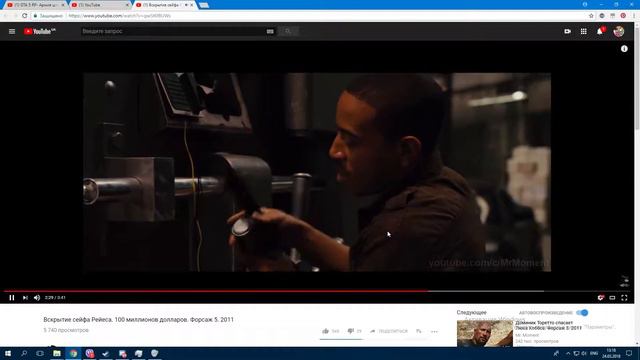
Task: Click the 'Следующее' heading
Action: [x=471, y=312]
